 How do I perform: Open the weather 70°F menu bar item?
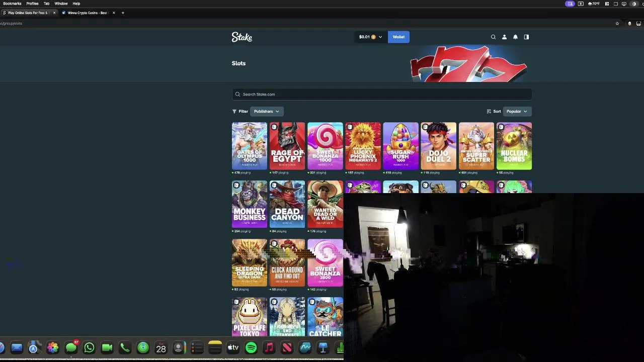coord(593,4)
